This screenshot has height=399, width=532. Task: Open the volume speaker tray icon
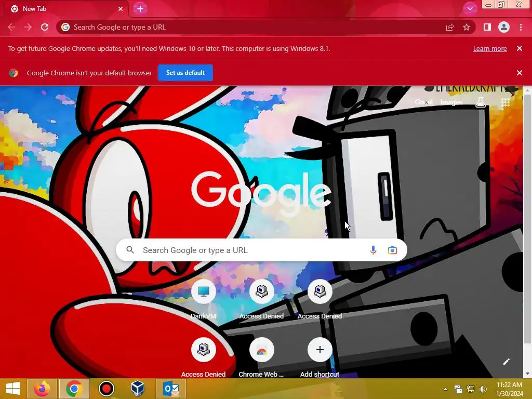point(483,389)
